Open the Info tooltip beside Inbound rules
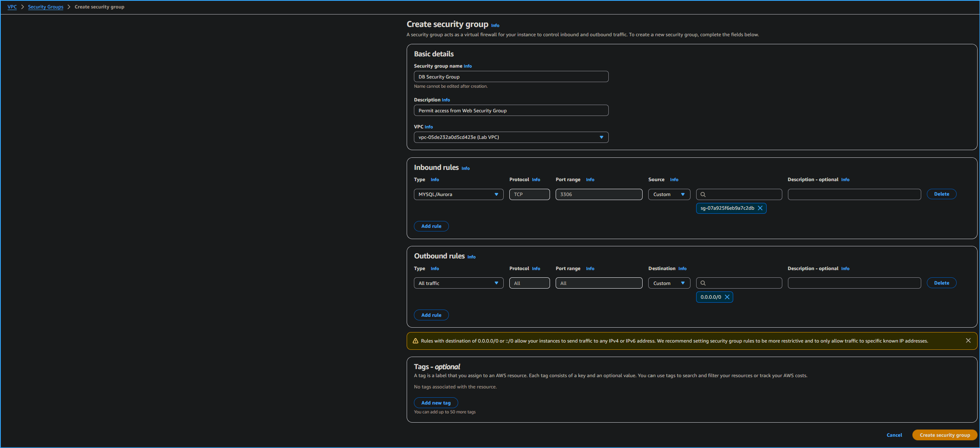The image size is (980, 448). click(465, 168)
